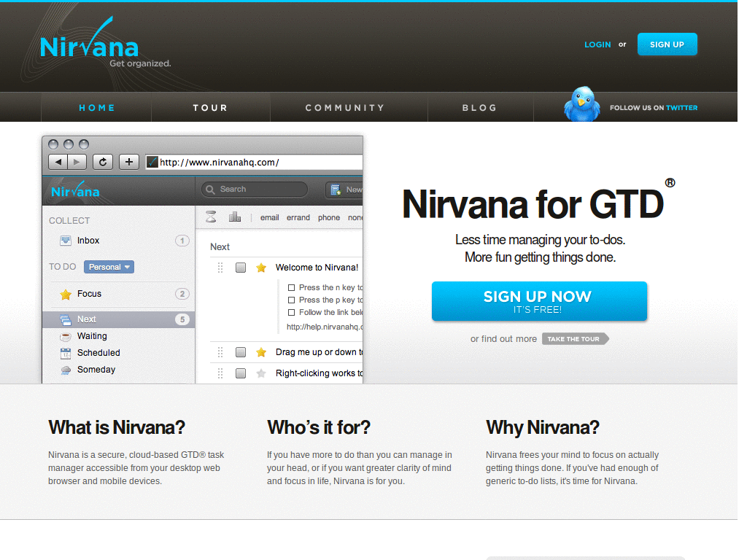Click the 'Why Nirvana?' heading

(x=543, y=427)
